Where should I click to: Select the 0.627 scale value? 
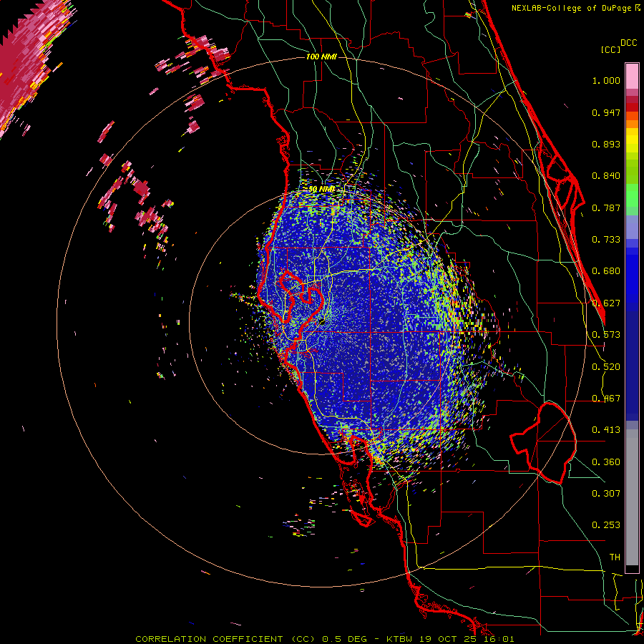pos(606,303)
